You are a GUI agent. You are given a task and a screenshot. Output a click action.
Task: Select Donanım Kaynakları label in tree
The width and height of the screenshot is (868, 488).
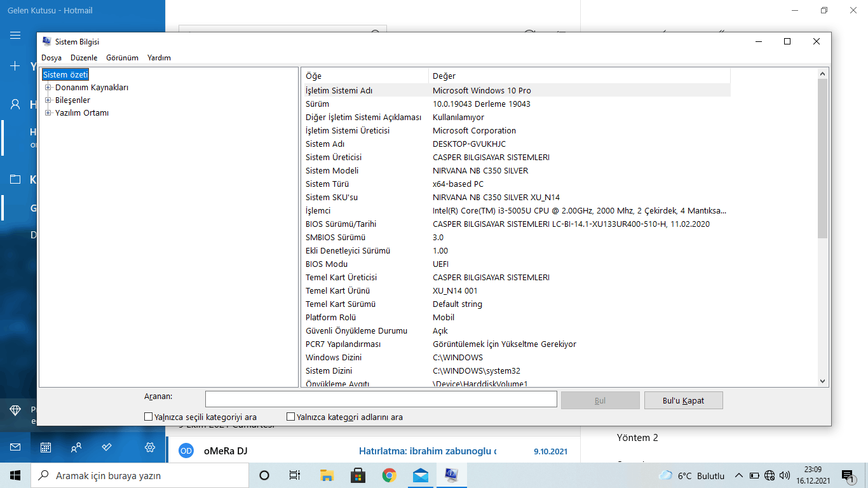pos(92,88)
